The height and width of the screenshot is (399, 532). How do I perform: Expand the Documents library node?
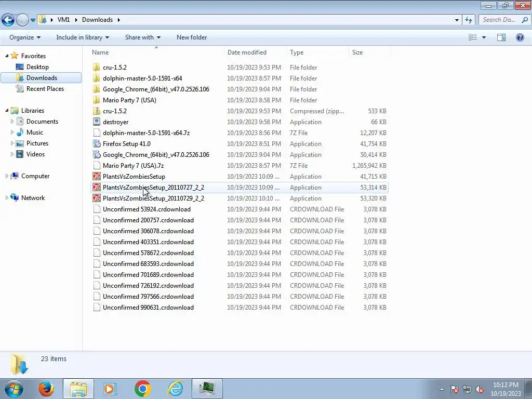[x=12, y=121]
